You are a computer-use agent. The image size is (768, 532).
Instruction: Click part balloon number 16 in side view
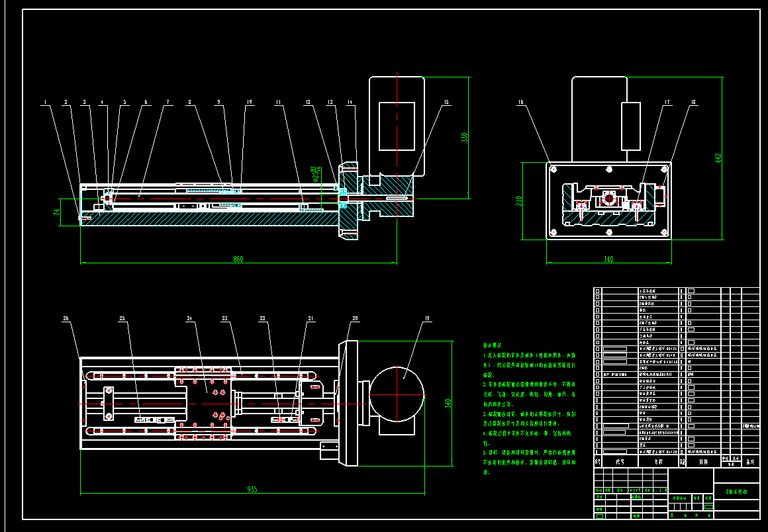[520, 103]
